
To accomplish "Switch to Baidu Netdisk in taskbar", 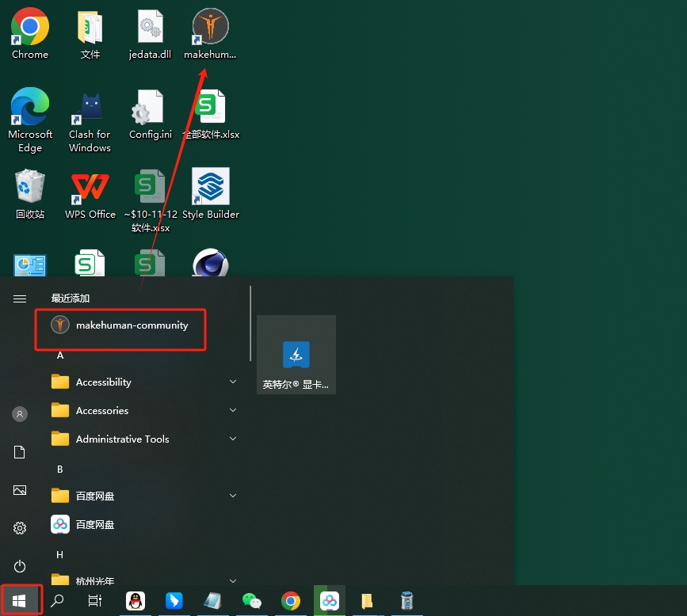I will point(330,601).
